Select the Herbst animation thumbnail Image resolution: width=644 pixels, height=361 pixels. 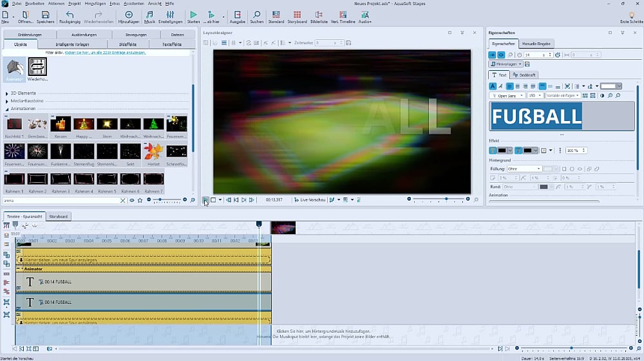[153, 151]
